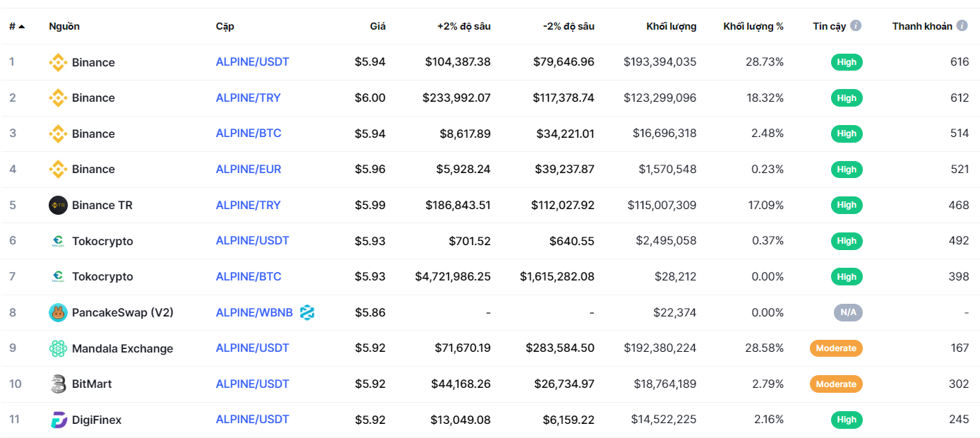Image resolution: width=980 pixels, height=438 pixels.
Task: Click the BitMart logo icon
Action: (x=58, y=384)
